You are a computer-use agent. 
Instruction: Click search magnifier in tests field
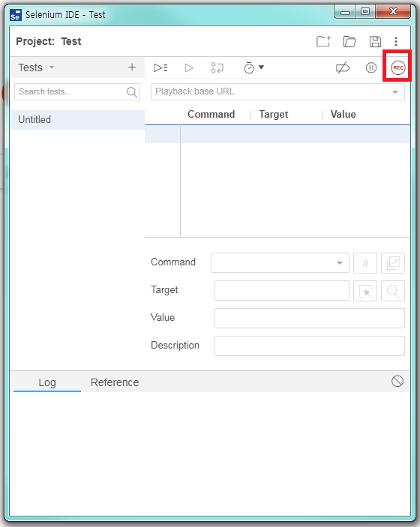(131, 91)
